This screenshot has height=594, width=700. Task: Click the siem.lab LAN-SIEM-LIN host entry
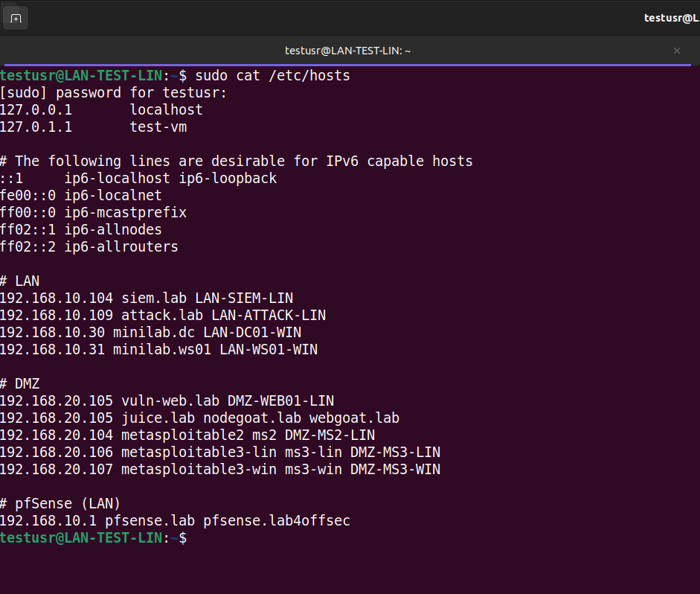pyautogui.click(x=147, y=298)
